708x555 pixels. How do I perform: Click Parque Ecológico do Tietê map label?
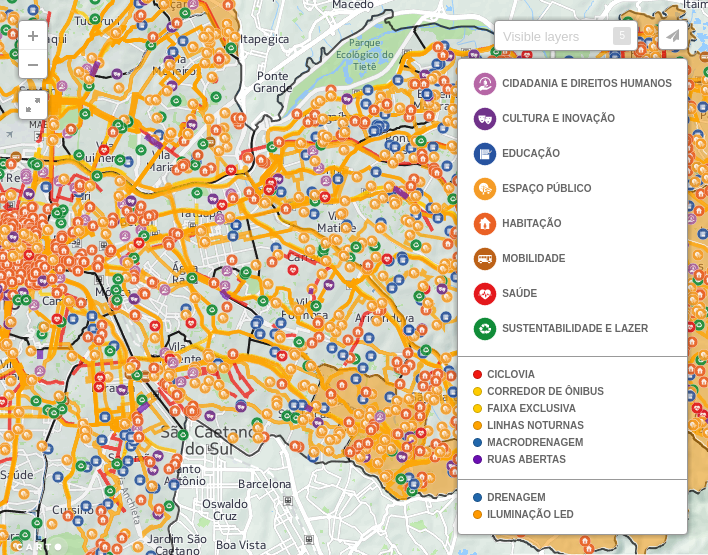coord(365,55)
